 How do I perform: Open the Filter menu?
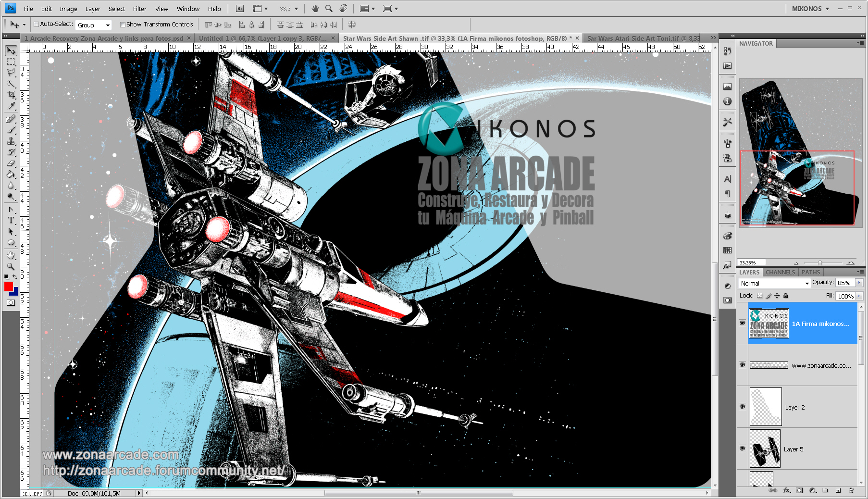(139, 8)
